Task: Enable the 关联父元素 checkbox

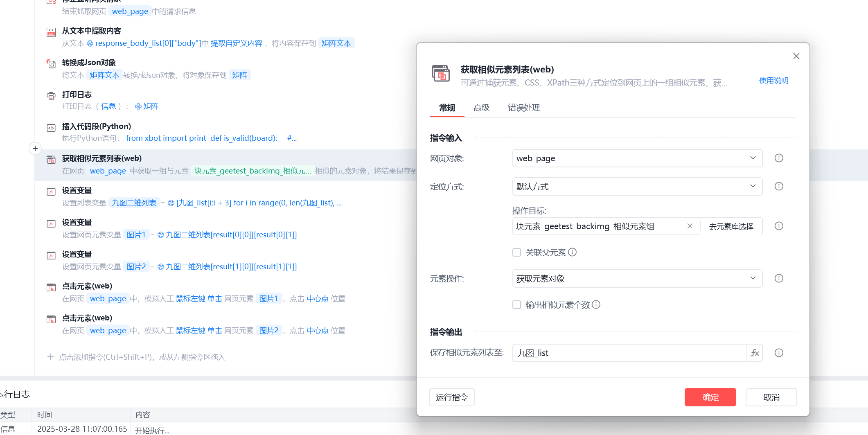Action: (516, 252)
